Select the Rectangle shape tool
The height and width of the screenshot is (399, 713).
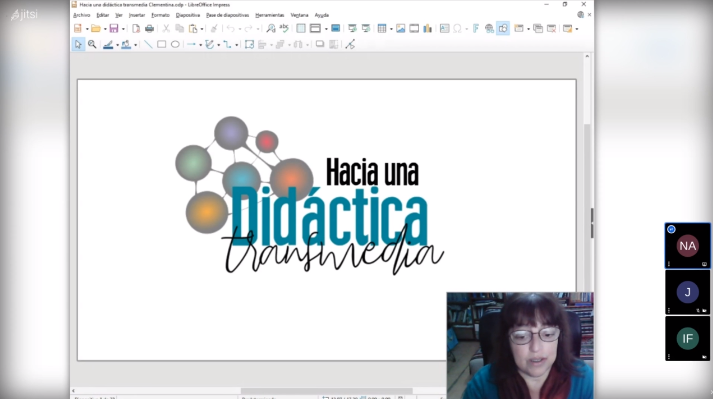[161, 44]
